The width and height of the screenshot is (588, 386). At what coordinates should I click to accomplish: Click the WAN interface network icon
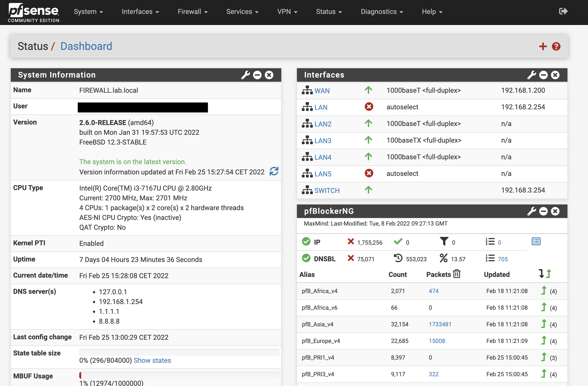(307, 90)
